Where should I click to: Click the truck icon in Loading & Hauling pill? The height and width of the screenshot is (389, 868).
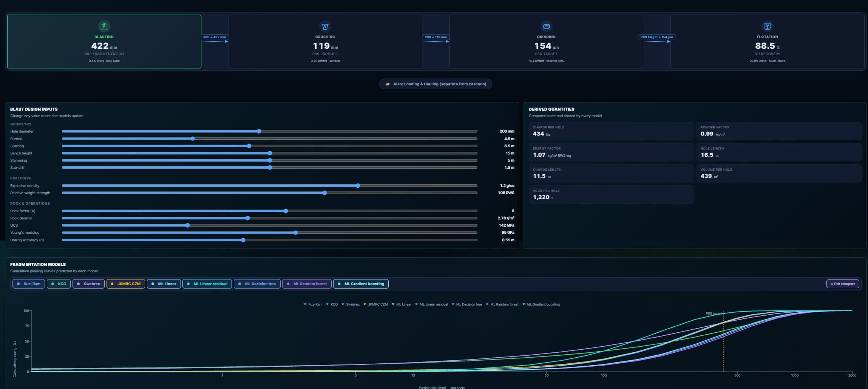(387, 84)
